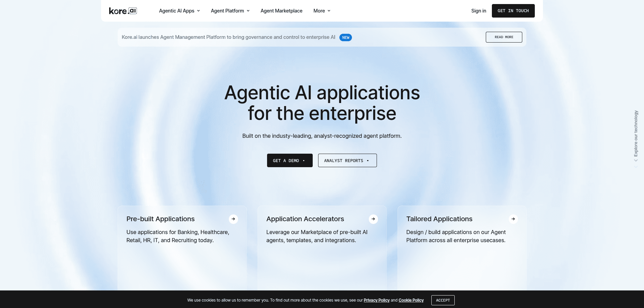Accept the cookie notice
The height and width of the screenshot is (308, 644).
click(443, 300)
